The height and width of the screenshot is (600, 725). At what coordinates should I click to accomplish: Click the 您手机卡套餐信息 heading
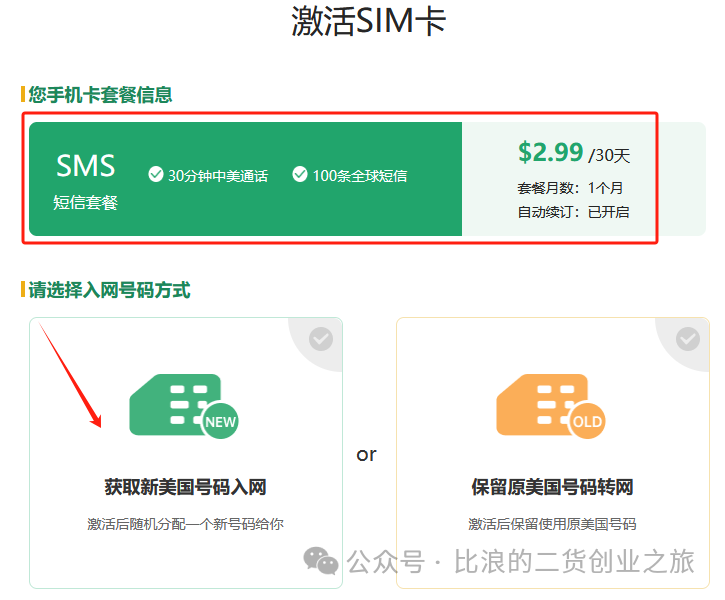100,95
